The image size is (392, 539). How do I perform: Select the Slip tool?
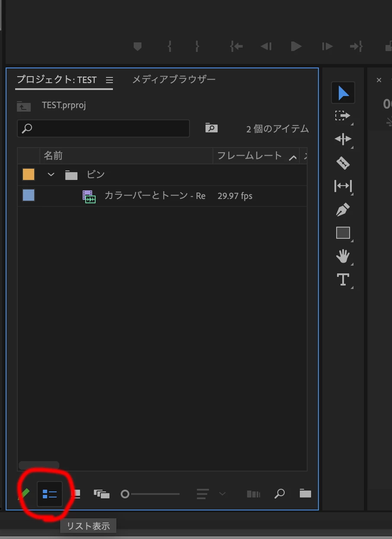coord(343,186)
